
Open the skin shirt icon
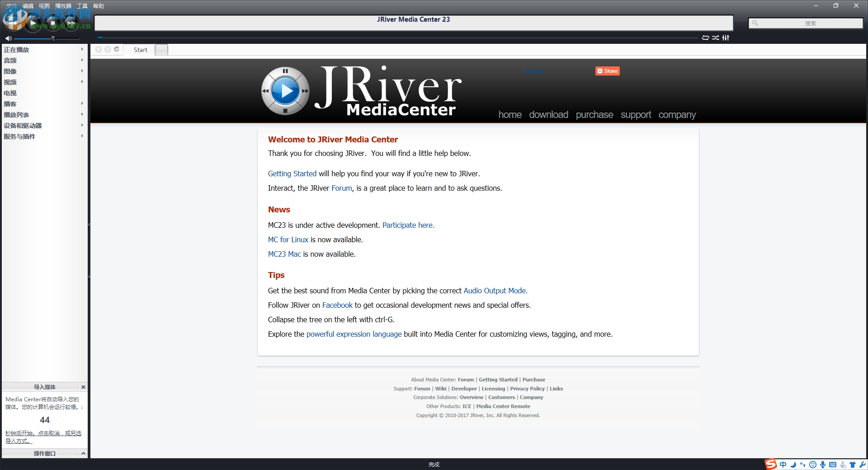(x=853, y=465)
